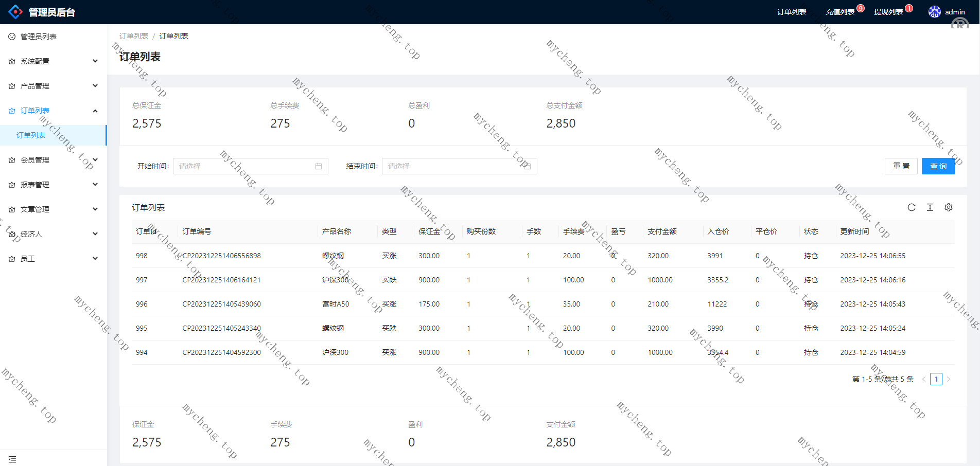Click the logo icon beside 管理员后台
The width and height of the screenshot is (980, 466).
click(15, 12)
